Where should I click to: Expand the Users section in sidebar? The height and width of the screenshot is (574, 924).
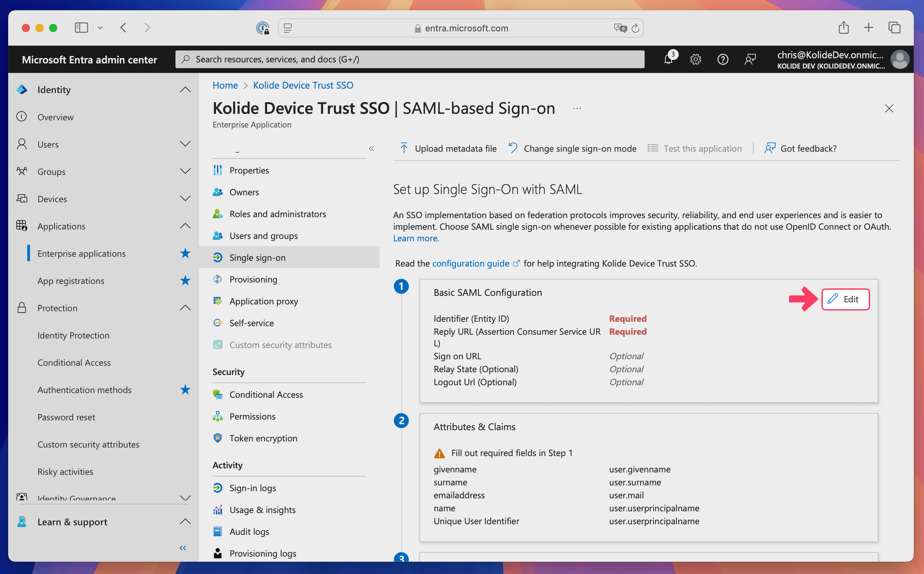pos(185,144)
